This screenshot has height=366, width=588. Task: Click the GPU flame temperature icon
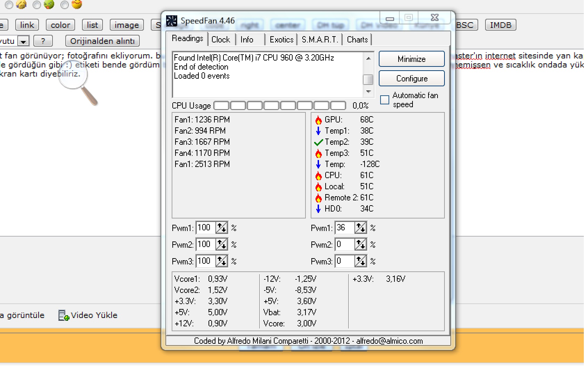coord(318,120)
